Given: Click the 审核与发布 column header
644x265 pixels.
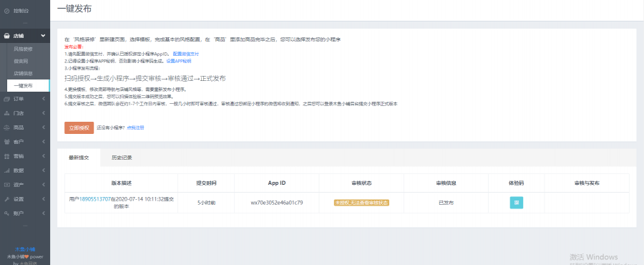Looking at the screenshot, I should pos(587,183).
